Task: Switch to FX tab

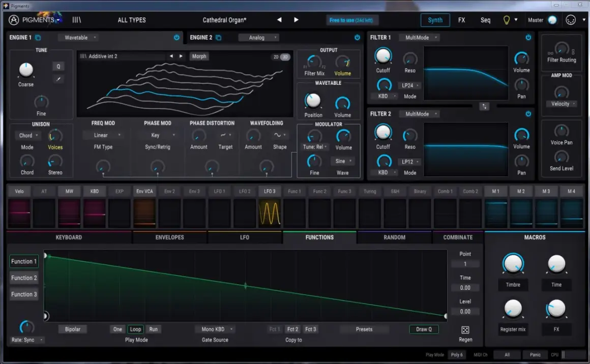Action: click(461, 20)
